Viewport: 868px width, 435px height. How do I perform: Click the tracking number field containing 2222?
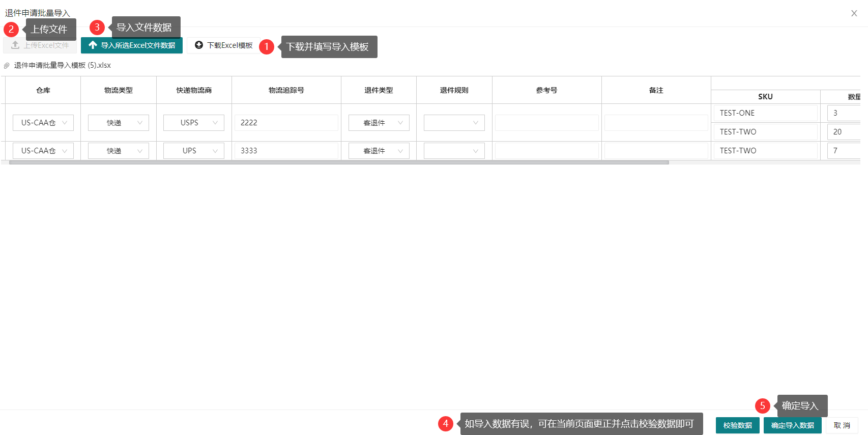286,123
